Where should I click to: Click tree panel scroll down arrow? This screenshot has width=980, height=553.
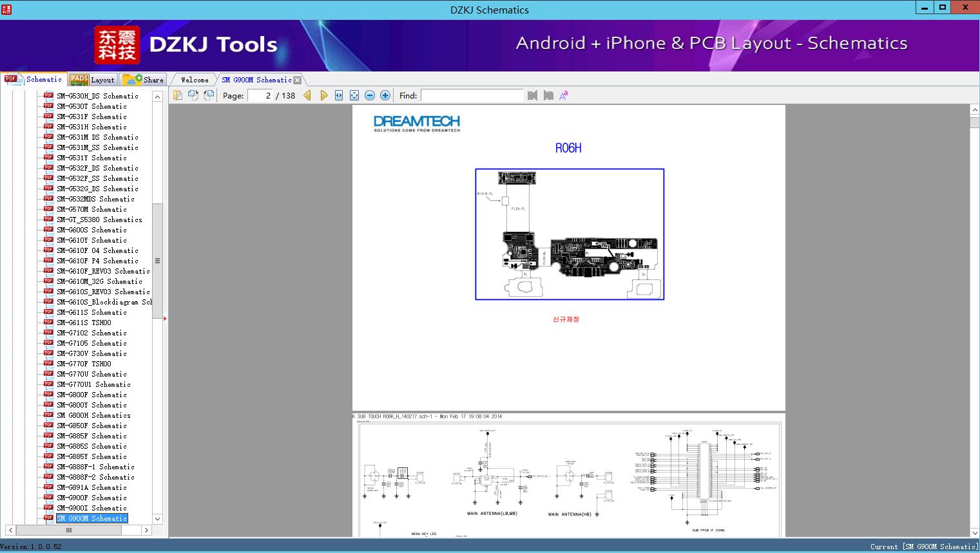157,519
